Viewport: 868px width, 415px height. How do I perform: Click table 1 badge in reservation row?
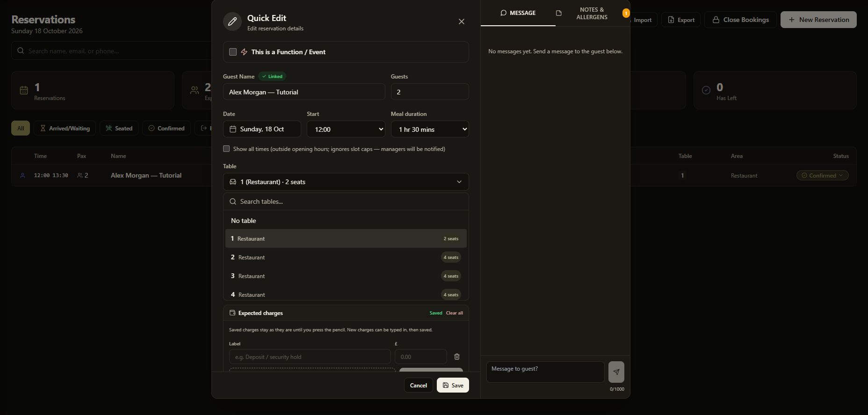[682, 175]
